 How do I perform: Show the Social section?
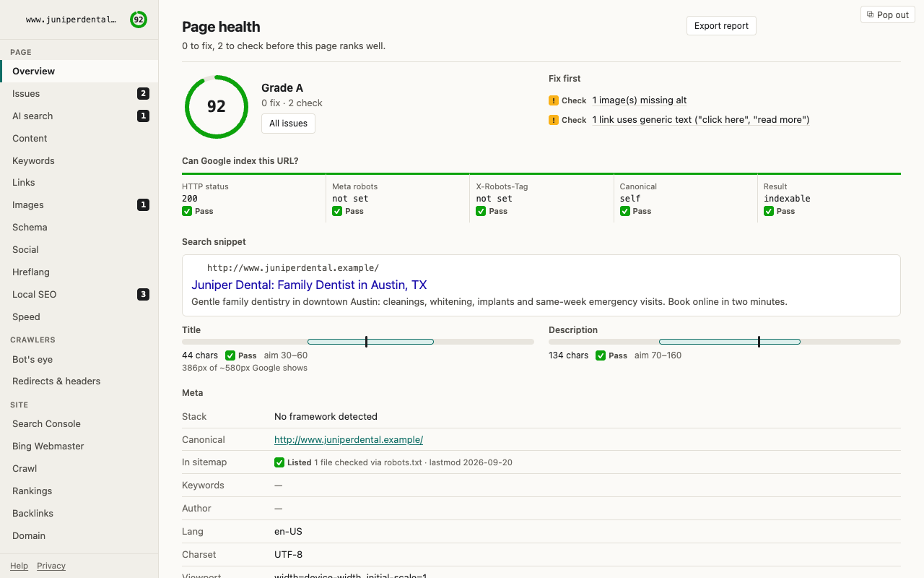(x=79, y=250)
